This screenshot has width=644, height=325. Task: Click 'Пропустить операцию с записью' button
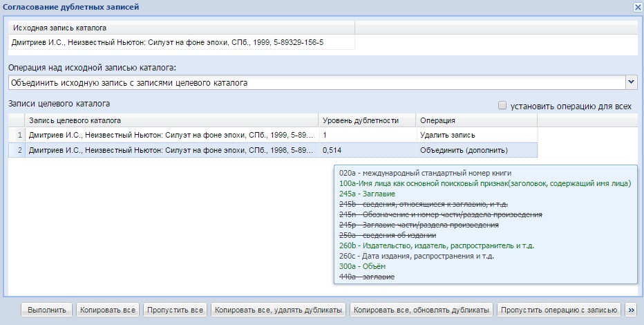tap(559, 310)
